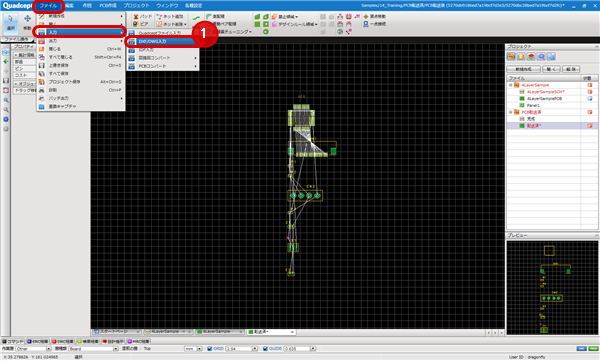Select the パッド pad tool icon
The width and height of the screenshot is (600, 361).
(x=142, y=16)
